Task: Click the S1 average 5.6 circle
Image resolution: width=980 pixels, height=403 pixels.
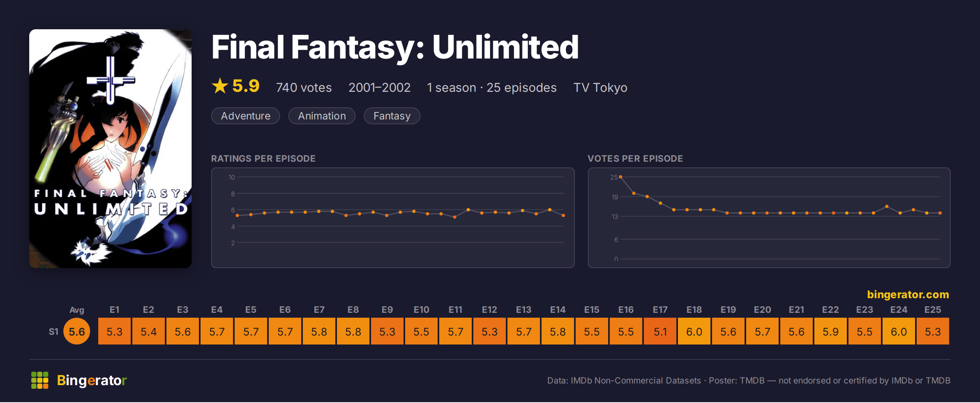Action: (x=77, y=331)
